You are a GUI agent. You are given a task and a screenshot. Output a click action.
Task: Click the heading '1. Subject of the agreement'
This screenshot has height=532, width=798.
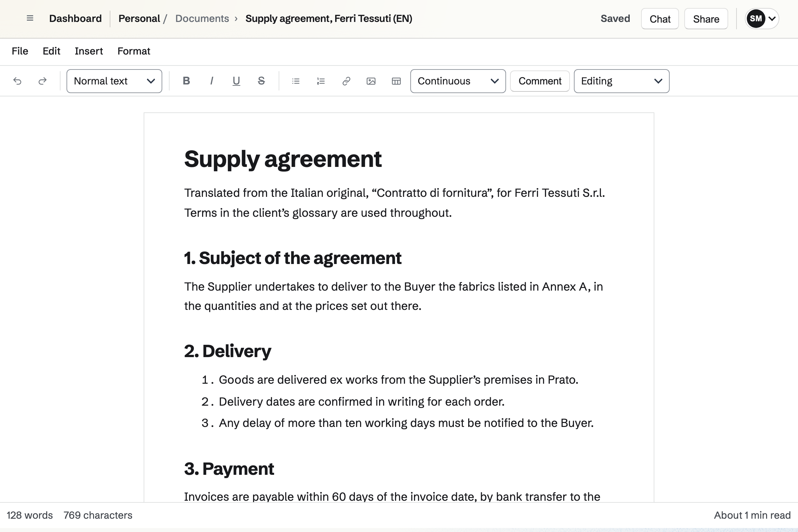(293, 258)
